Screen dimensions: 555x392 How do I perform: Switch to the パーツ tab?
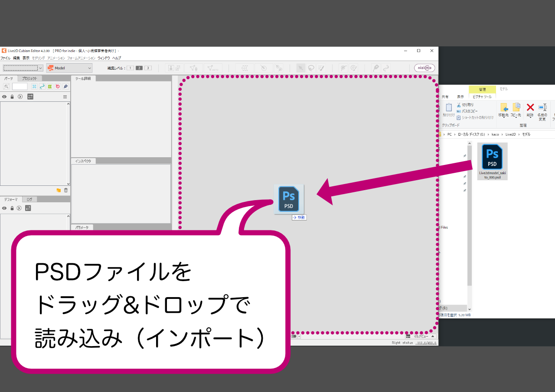[x=9, y=78]
